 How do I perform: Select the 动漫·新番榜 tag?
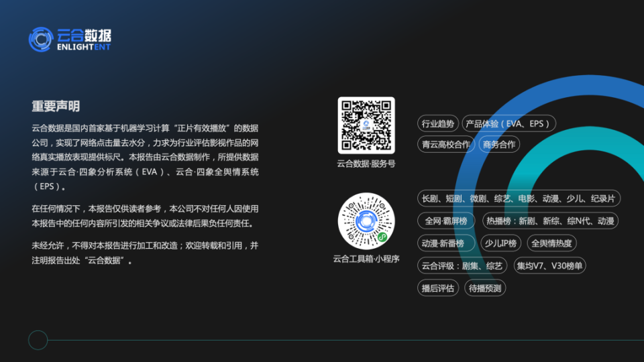coord(446,243)
